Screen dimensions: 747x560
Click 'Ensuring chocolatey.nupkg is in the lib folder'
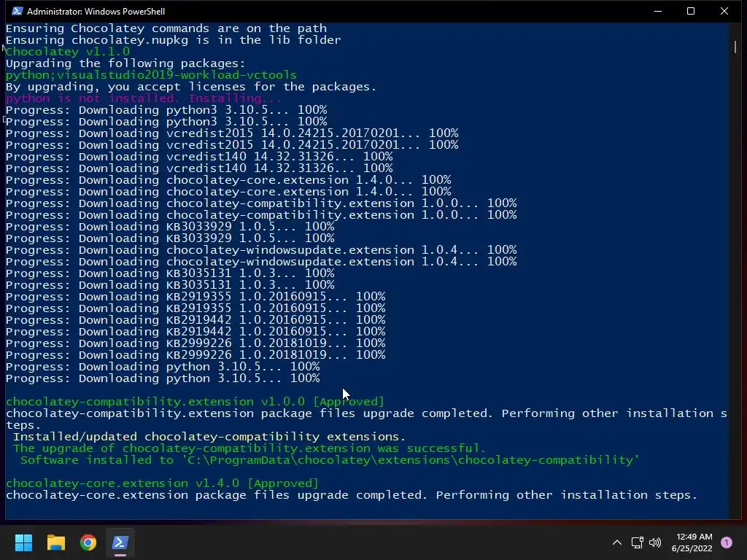pyautogui.click(x=174, y=40)
